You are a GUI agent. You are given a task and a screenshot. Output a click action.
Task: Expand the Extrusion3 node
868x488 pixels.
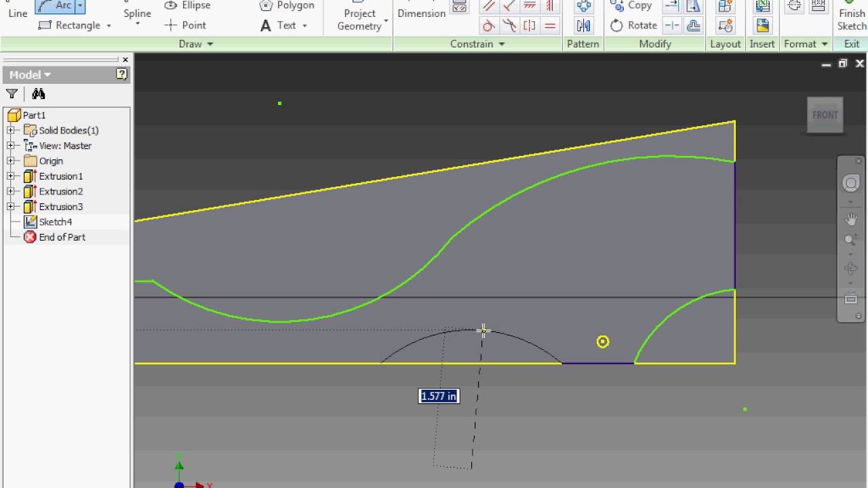[11, 207]
